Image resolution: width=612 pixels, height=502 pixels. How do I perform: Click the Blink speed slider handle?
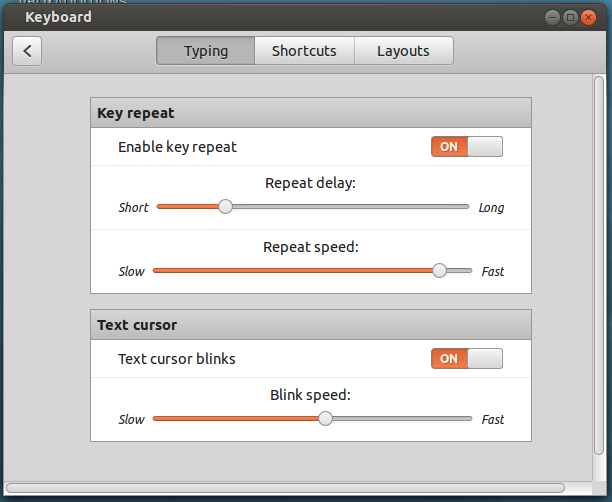(325, 418)
